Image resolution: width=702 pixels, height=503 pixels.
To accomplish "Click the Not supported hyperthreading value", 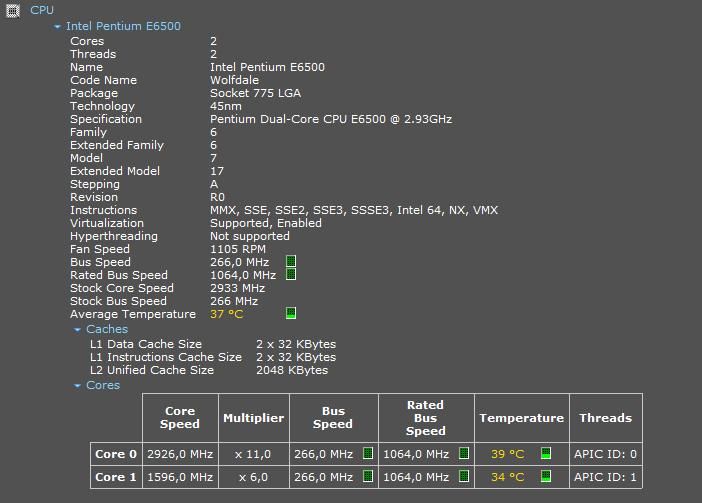I will (x=250, y=235).
